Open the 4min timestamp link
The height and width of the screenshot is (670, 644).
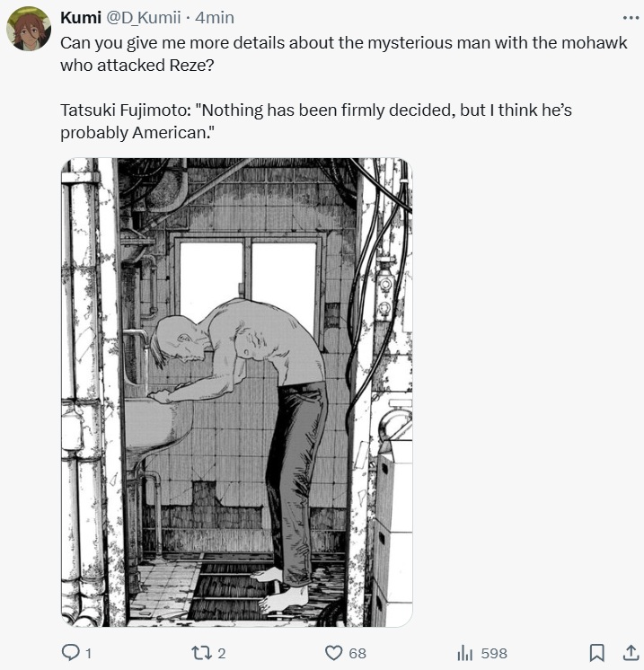[x=215, y=18]
